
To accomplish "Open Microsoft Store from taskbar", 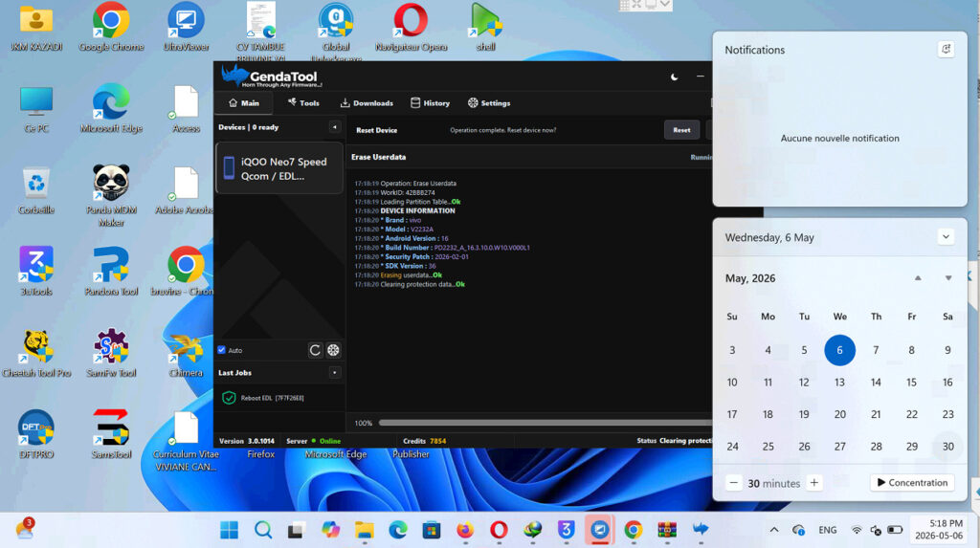I will (x=432, y=530).
